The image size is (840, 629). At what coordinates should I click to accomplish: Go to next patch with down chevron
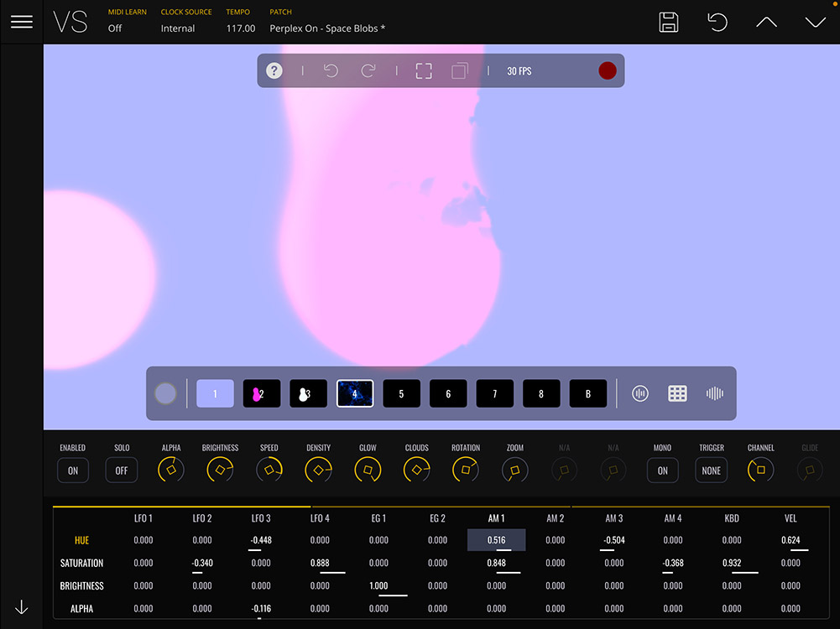(x=815, y=23)
